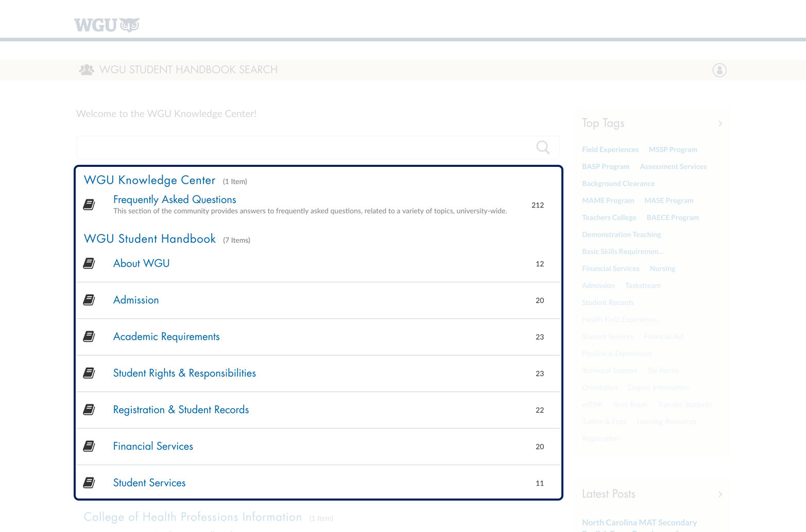Select the BASP Program tag
Viewport: 806px width, 532px height.
tap(606, 166)
